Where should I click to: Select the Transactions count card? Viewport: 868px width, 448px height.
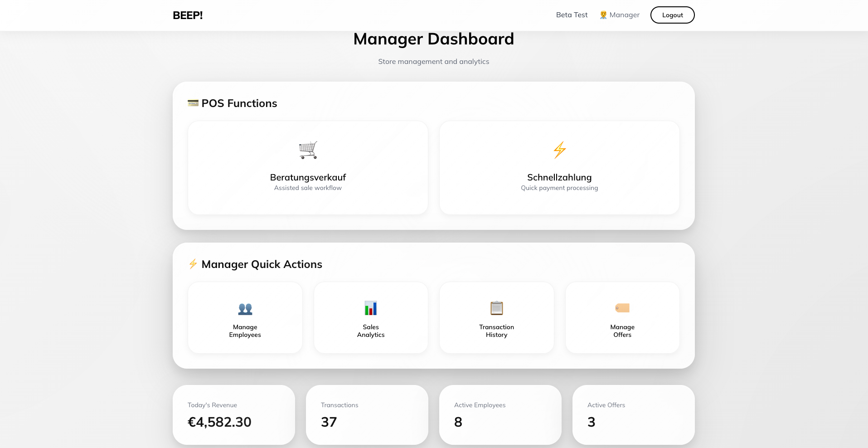[x=367, y=414]
